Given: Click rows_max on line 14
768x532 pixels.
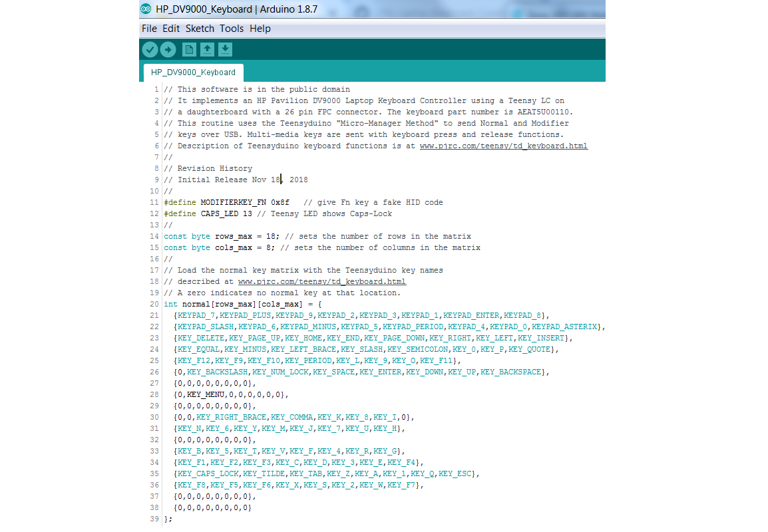Looking at the screenshot, I should (x=233, y=236).
